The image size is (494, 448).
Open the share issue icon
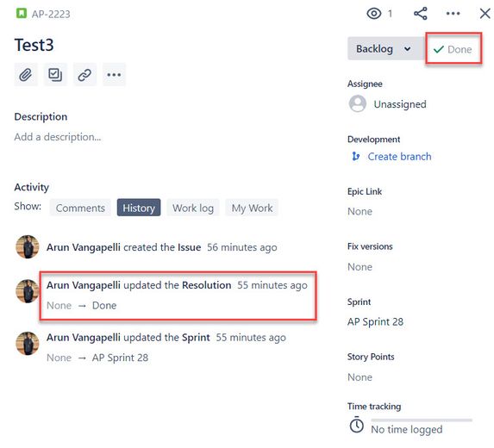point(421,14)
